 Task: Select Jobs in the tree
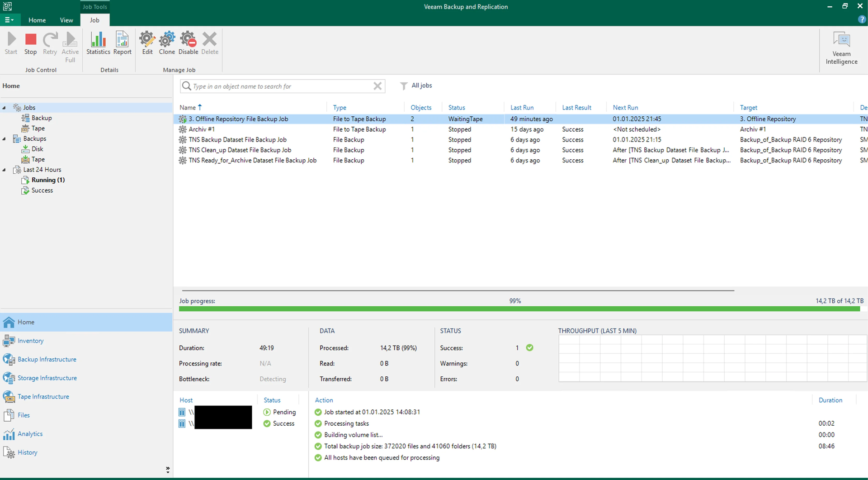tap(29, 108)
